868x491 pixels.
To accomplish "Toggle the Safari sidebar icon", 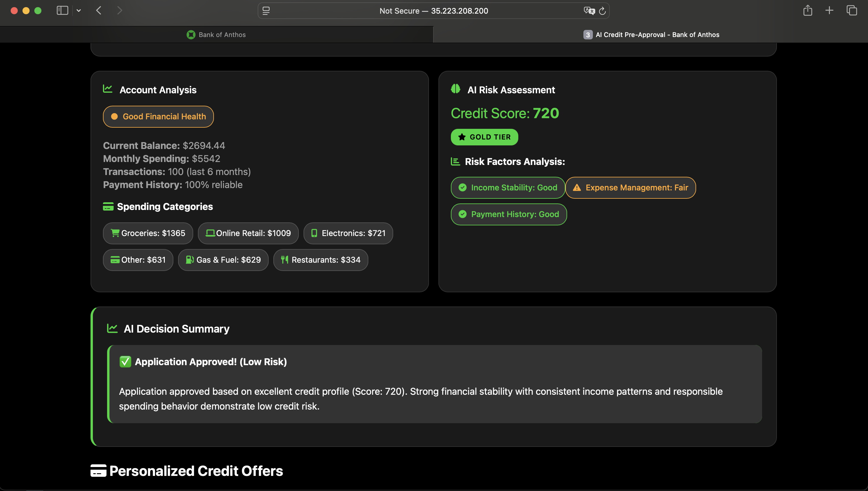I will coord(62,10).
